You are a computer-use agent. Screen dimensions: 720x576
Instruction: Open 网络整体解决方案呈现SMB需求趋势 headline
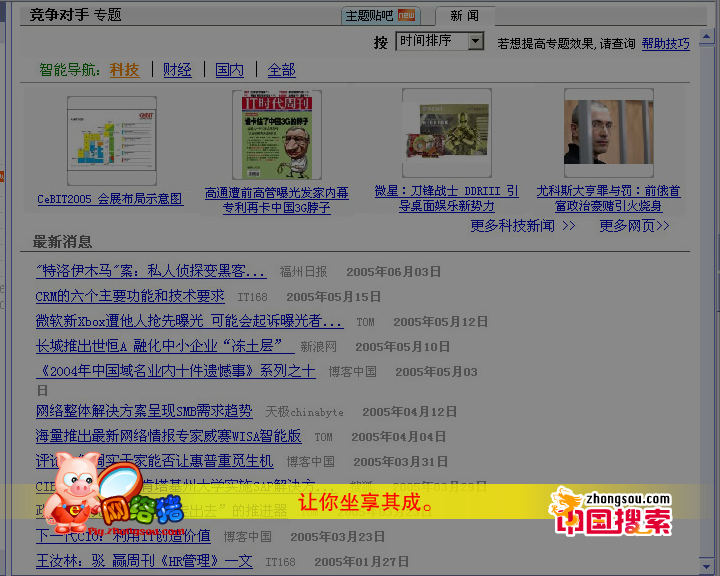(144, 411)
